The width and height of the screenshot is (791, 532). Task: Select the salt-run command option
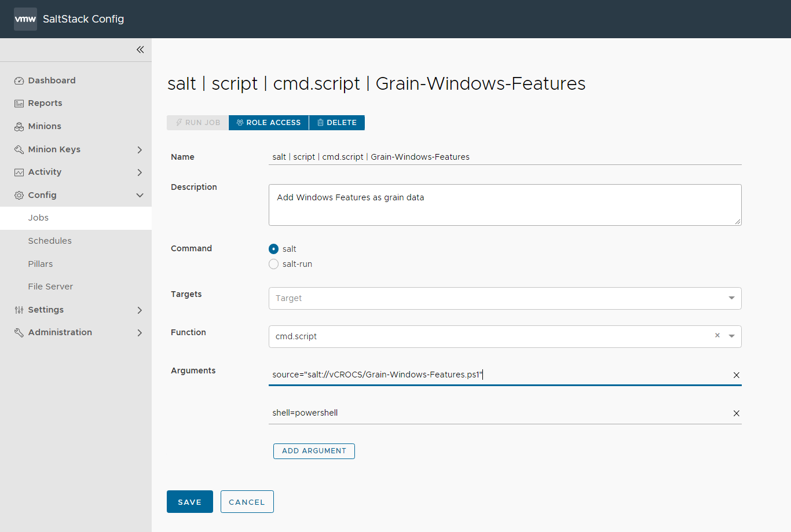(x=274, y=264)
